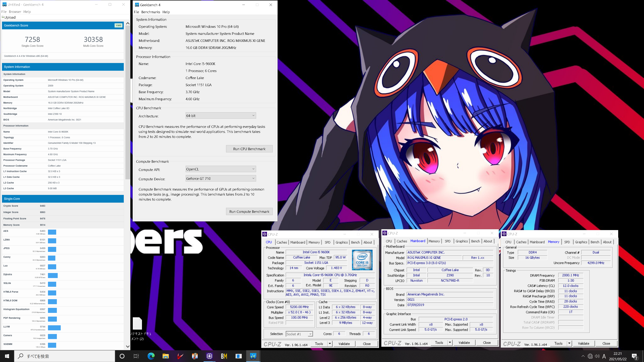Click scroll-up arrow in Geekbench results

128,23
